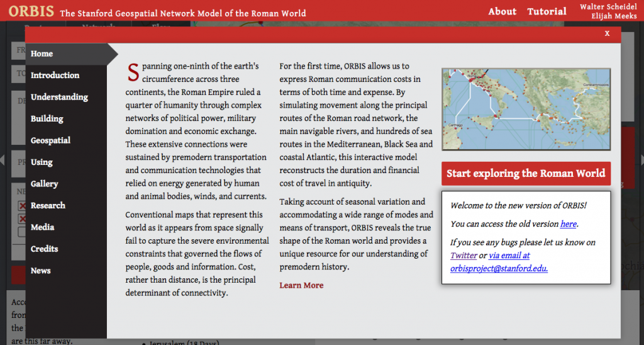The image size is (644, 345).
Task: Open the About page in header
Action: click(502, 11)
